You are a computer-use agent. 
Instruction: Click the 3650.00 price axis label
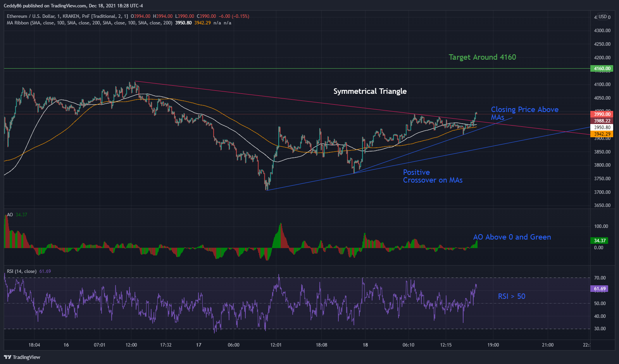tap(602, 205)
